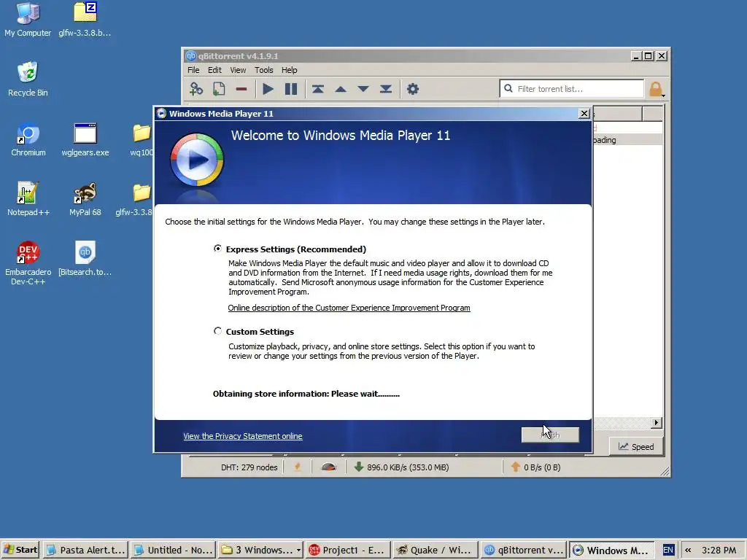Switch to Untitled - No... taskbar window
Viewport: 747px width, 560px height.
(174, 550)
